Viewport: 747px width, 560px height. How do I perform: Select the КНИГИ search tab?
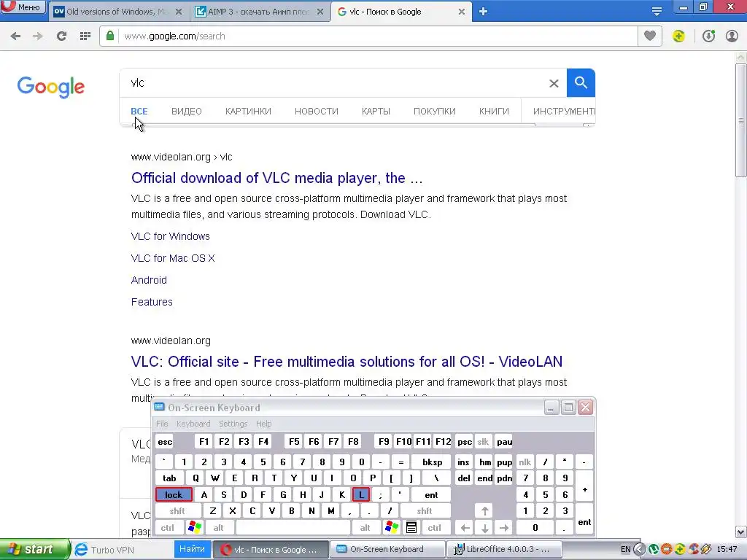point(494,112)
